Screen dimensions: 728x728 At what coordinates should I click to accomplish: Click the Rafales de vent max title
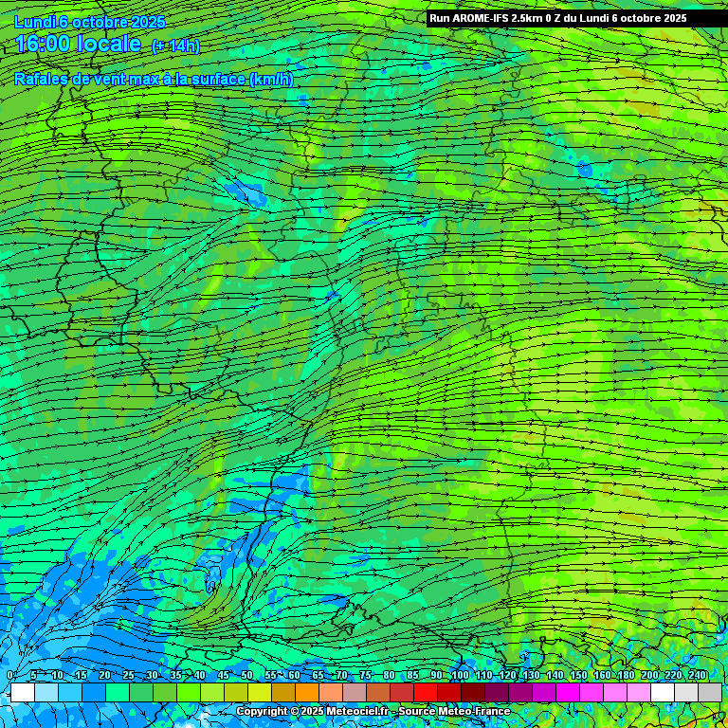[x=154, y=80]
